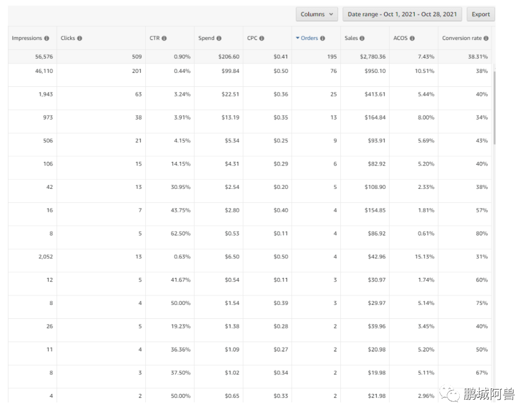Click the Orders sort arrow

tap(298, 39)
